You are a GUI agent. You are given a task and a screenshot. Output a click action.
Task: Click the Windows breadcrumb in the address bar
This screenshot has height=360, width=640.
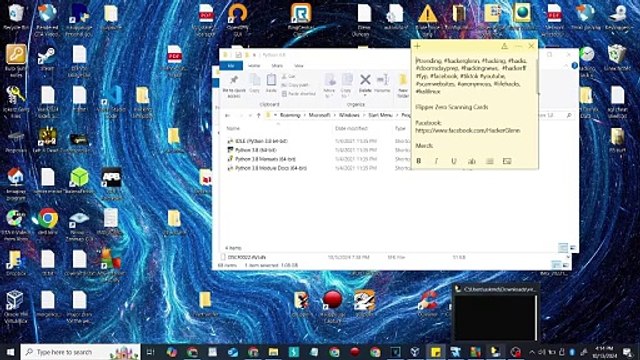pyautogui.click(x=350, y=116)
